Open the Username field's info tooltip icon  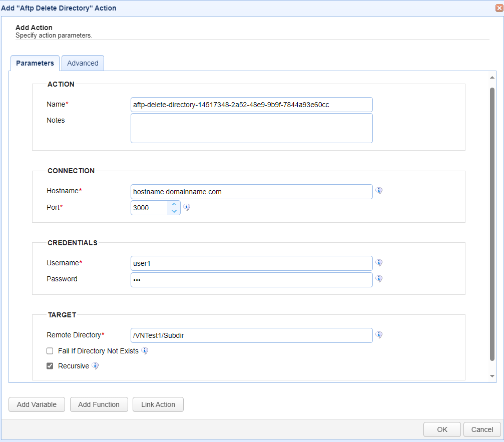[x=379, y=262]
